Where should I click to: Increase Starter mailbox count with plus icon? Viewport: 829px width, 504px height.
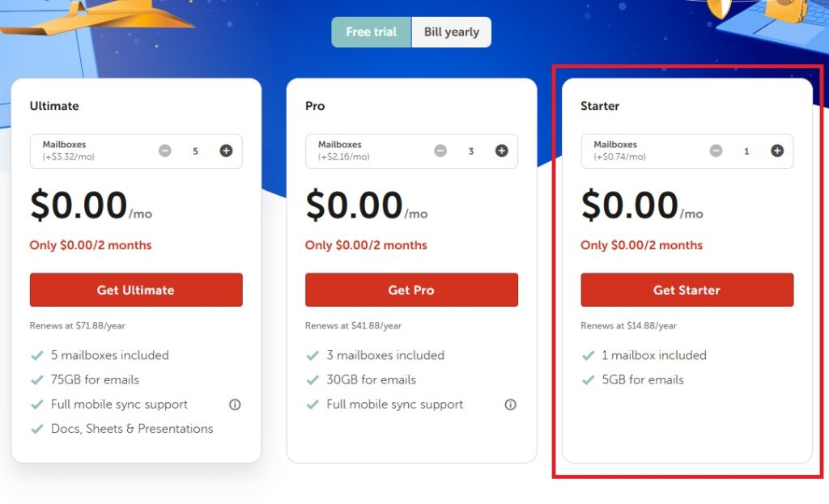click(x=776, y=150)
